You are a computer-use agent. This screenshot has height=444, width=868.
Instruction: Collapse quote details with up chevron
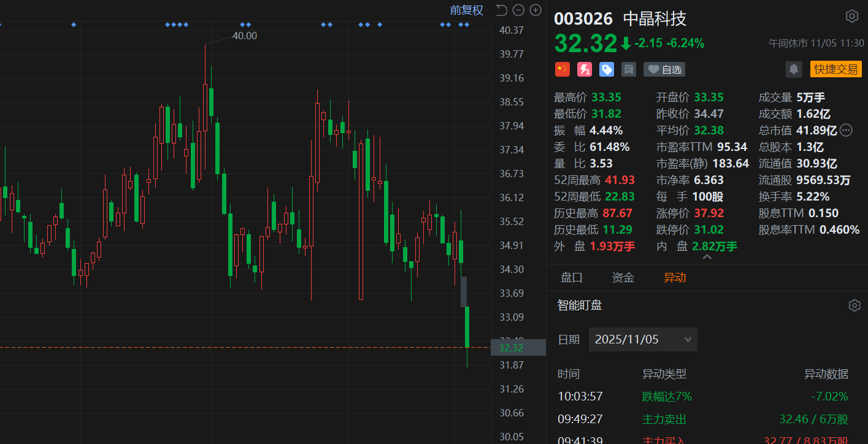[707, 258]
